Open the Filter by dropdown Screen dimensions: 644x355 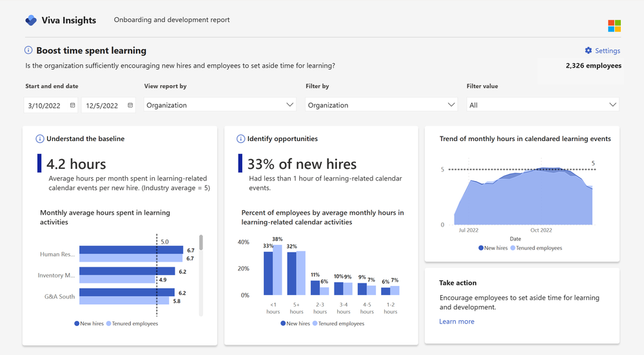(x=381, y=104)
